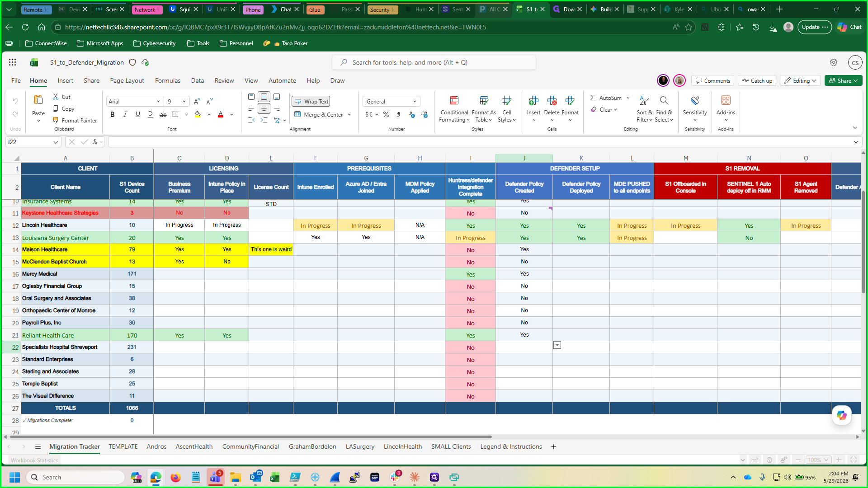
Task: Open the File menu
Action: tap(16, 80)
